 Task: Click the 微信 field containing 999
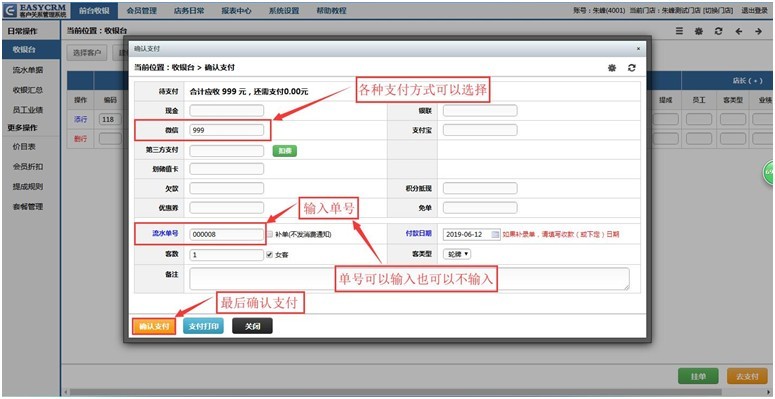227,130
